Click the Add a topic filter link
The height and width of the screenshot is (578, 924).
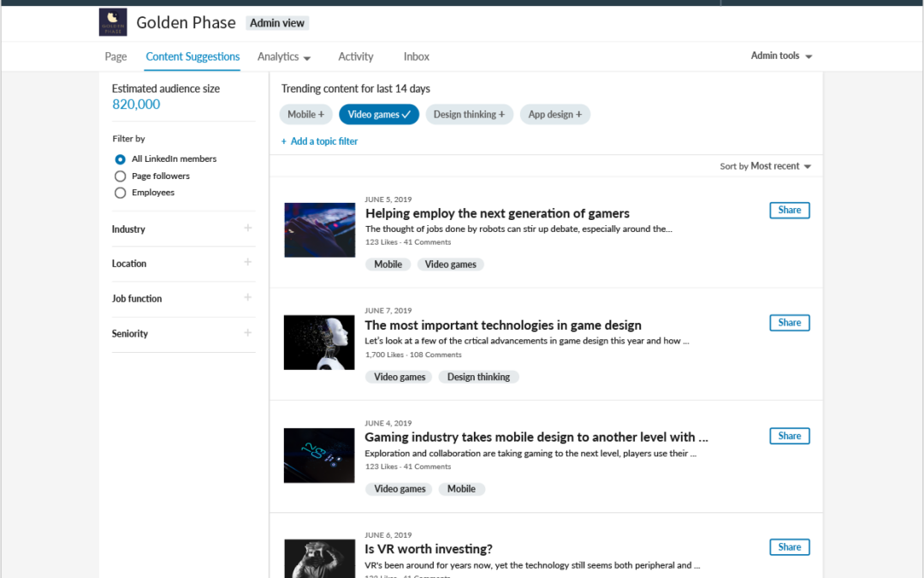[319, 140]
